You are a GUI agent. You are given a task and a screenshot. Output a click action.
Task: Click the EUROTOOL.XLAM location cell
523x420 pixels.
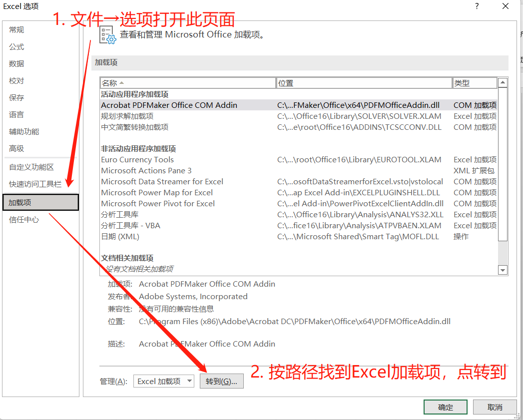[x=359, y=159]
